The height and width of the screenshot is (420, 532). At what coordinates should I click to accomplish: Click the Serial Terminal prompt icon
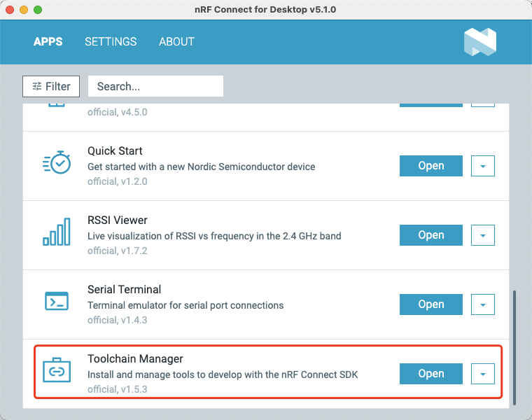(x=57, y=301)
